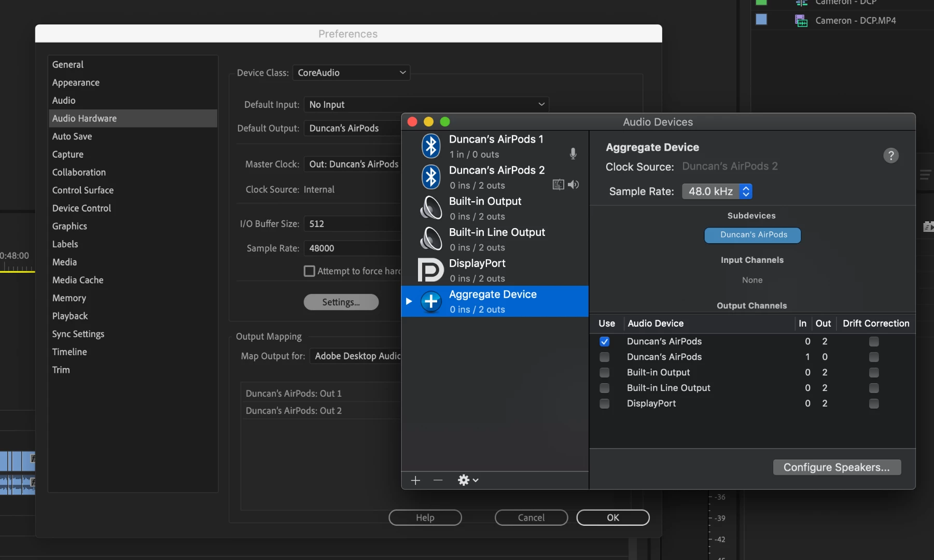Open the Audio preferences category
This screenshot has width=934, height=560.
coord(133,101)
